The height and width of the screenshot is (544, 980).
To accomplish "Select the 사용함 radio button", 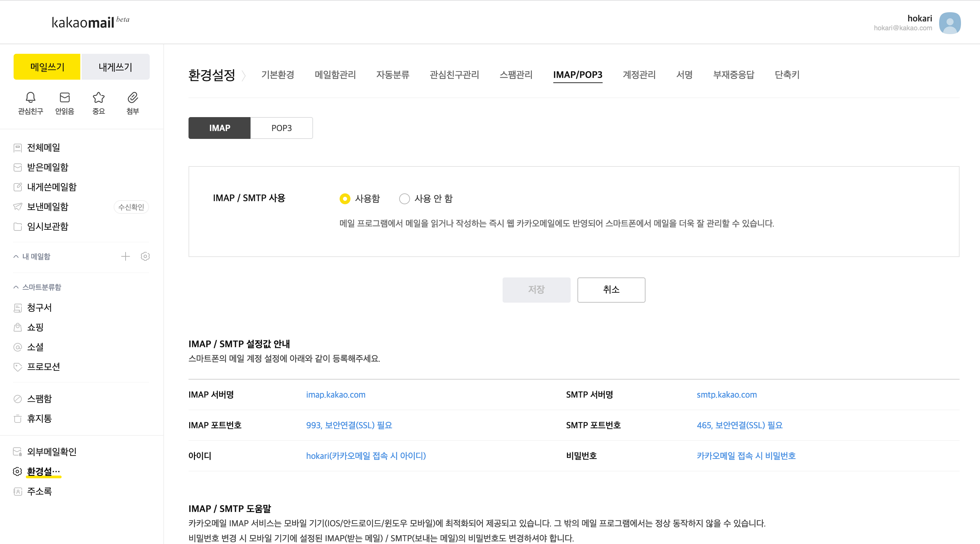I will [x=345, y=199].
